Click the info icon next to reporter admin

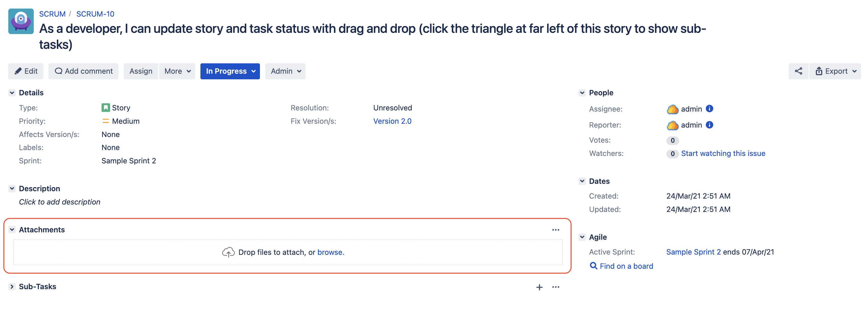[x=709, y=125]
